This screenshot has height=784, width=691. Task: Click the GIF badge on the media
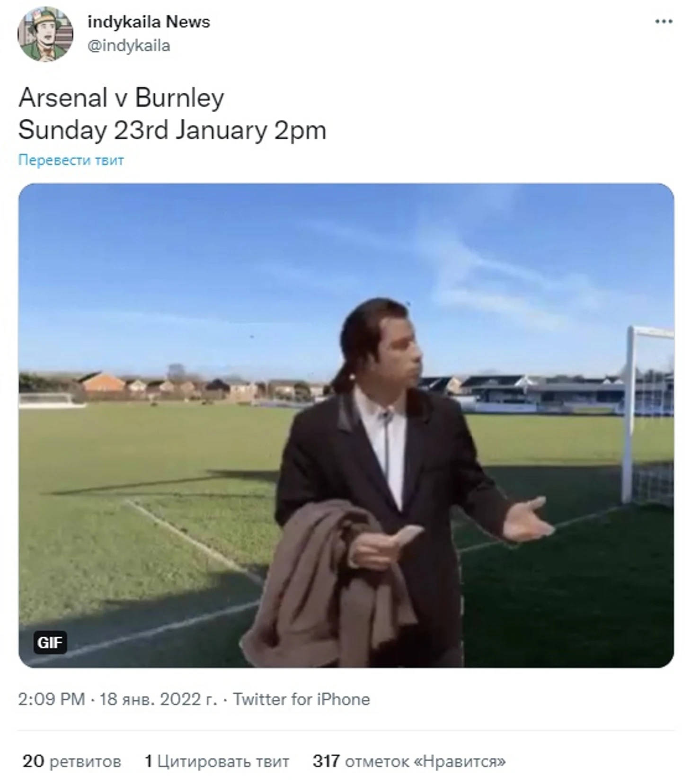[x=50, y=642]
